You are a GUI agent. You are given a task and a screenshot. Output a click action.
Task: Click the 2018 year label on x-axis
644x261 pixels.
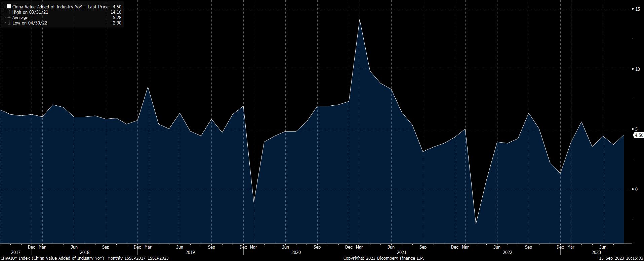pos(85,252)
